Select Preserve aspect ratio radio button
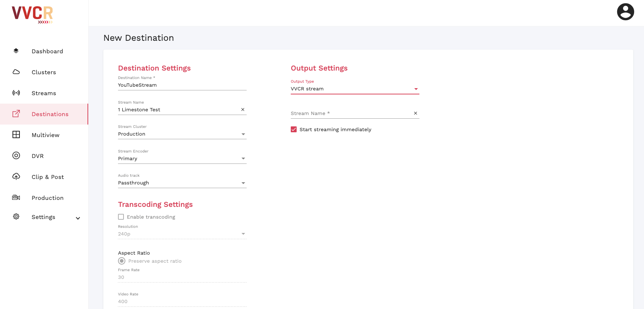 click(x=122, y=261)
